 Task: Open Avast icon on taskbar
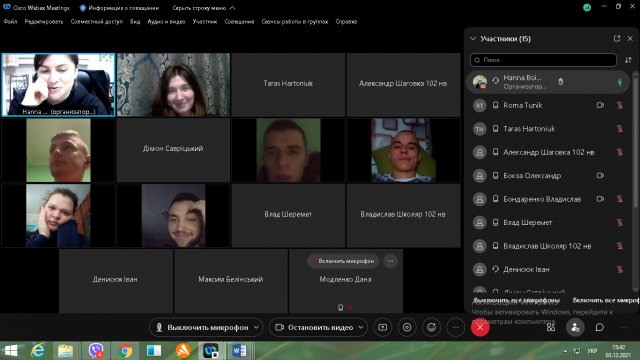(x=183, y=351)
